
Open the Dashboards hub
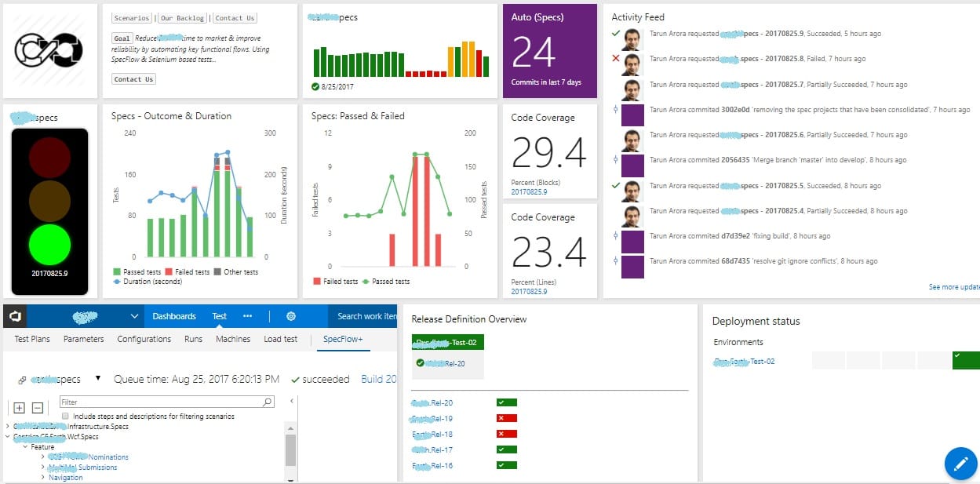pyautogui.click(x=174, y=316)
